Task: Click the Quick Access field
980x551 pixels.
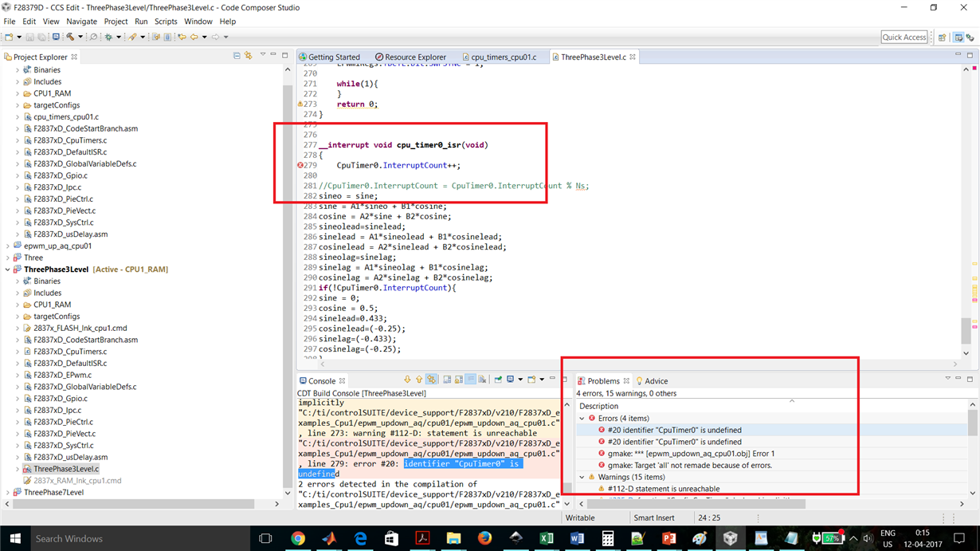Action: [904, 37]
